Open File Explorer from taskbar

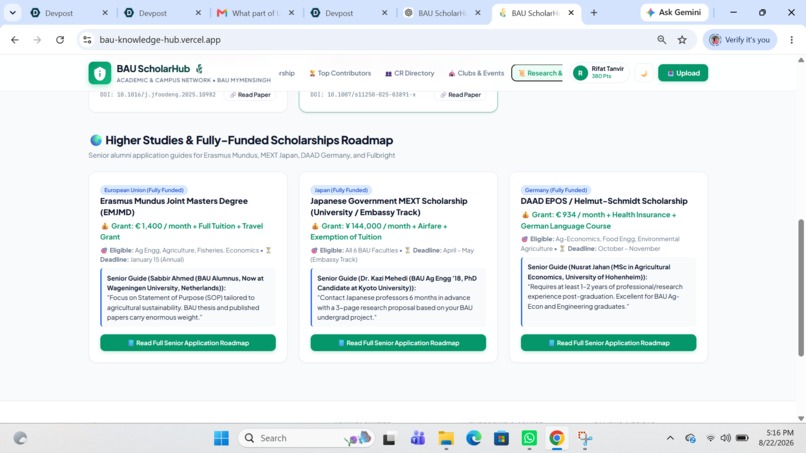[446, 438]
